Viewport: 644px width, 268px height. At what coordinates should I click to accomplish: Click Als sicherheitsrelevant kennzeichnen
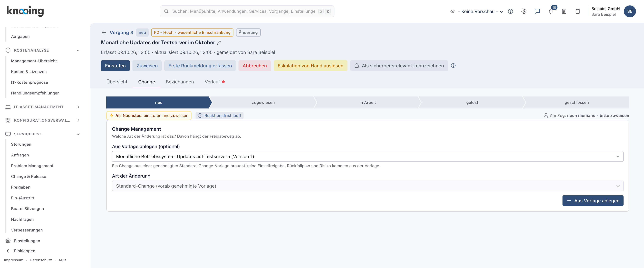tap(399, 66)
